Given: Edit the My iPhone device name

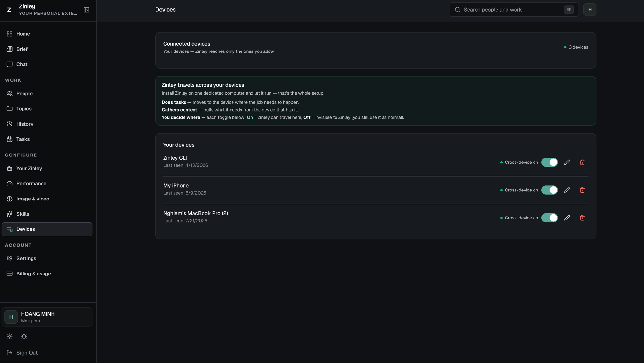Looking at the screenshot, I should [567, 190].
